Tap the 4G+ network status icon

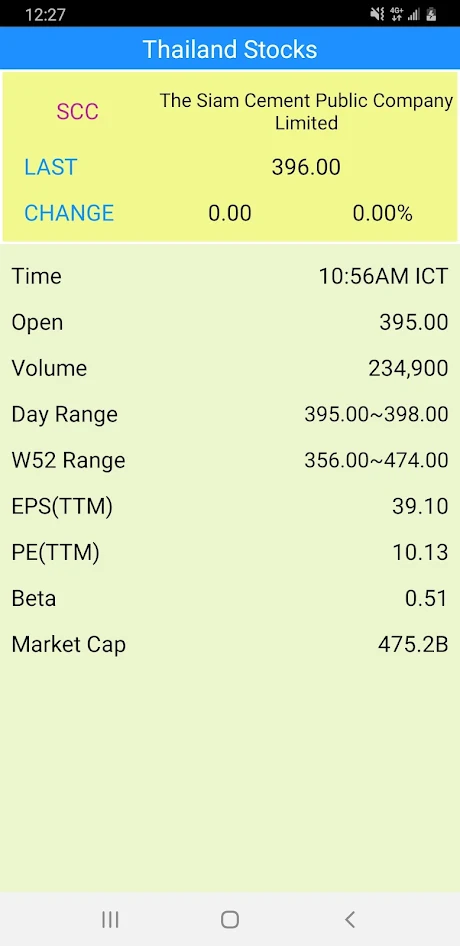click(x=397, y=14)
